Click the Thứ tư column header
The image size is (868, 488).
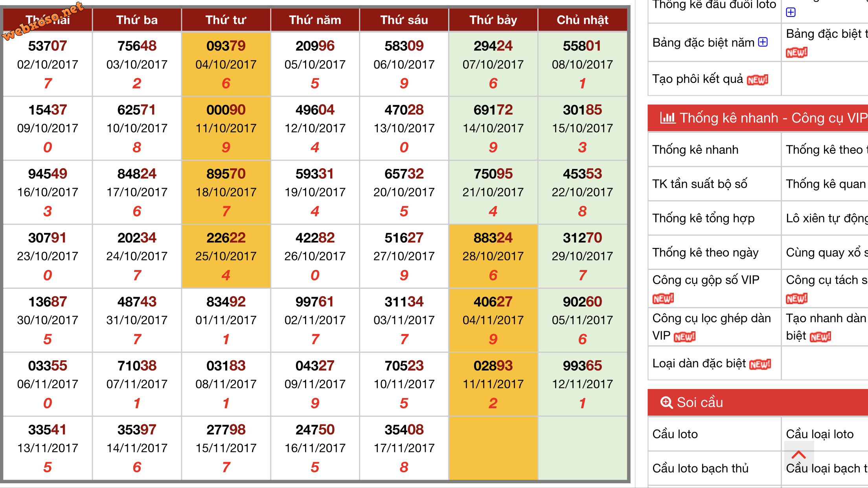click(x=226, y=20)
